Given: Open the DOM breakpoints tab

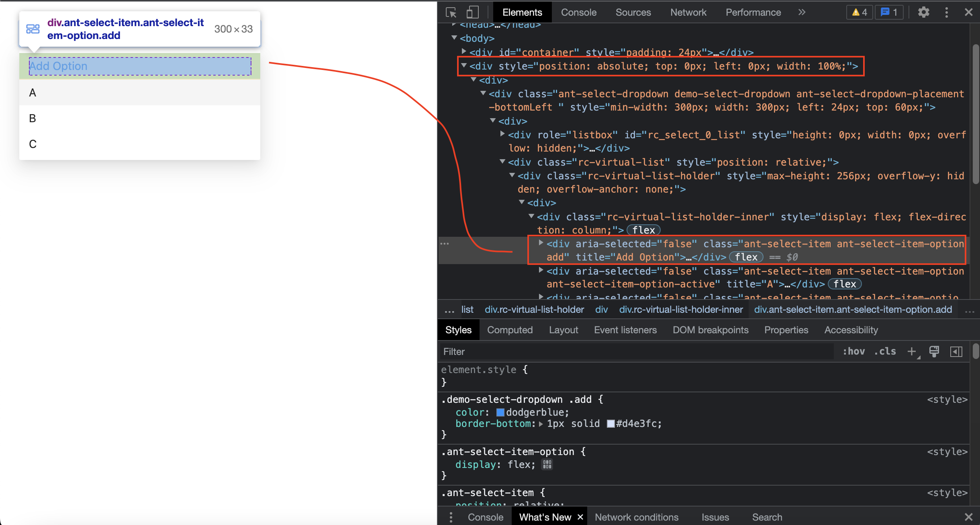Looking at the screenshot, I should pos(710,330).
